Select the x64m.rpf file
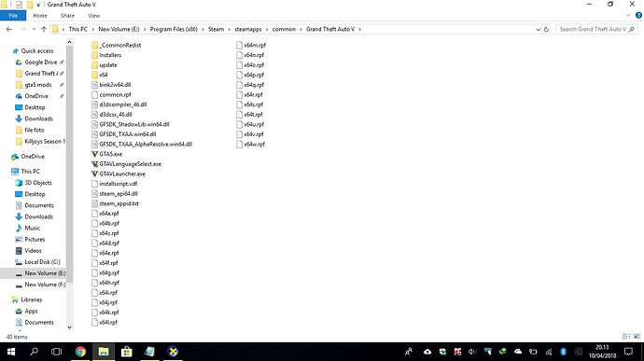Viewport: 644px width, 361px height. click(251, 45)
